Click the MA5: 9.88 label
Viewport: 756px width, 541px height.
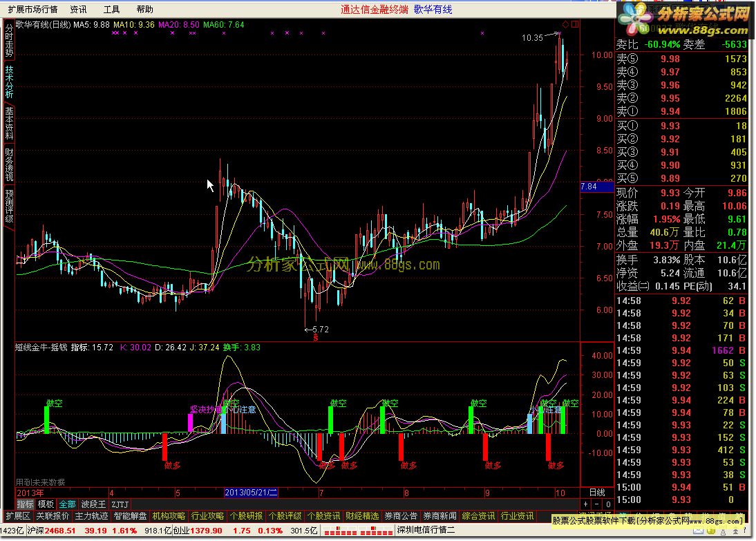click(x=91, y=25)
